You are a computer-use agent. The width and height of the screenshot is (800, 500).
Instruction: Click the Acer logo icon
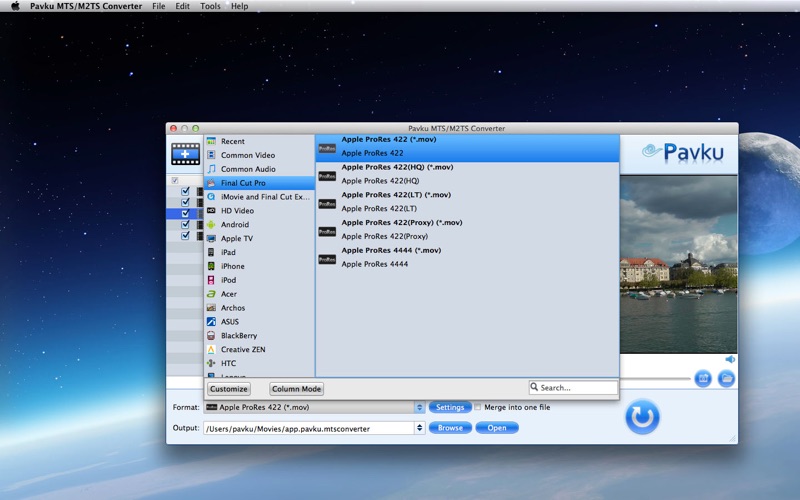click(211, 294)
